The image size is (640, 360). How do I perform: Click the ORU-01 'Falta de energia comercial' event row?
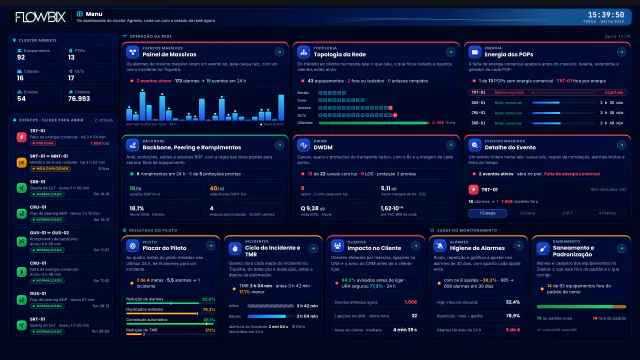[x=63, y=272]
